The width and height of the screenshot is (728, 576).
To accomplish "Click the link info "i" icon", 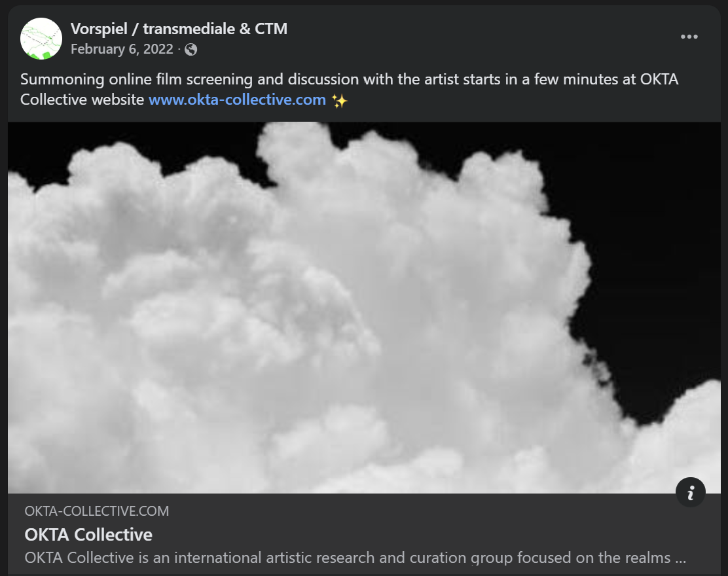I will [691, 492].
